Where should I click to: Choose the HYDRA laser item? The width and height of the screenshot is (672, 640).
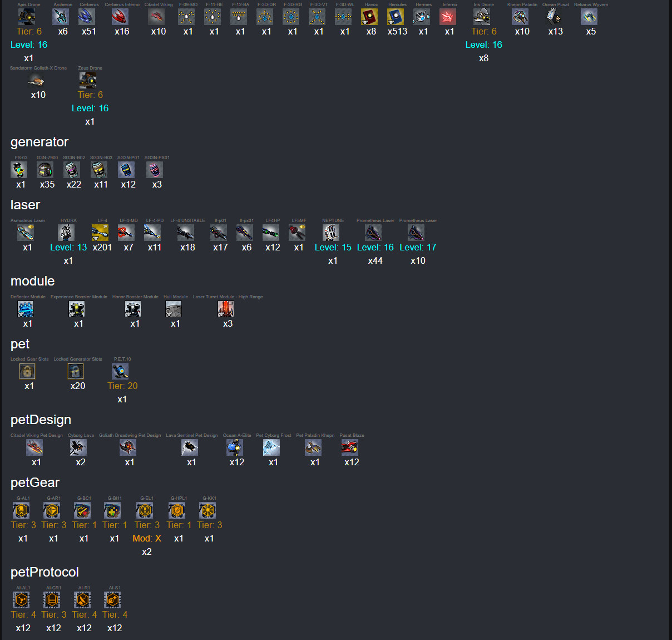coord(66,233)
